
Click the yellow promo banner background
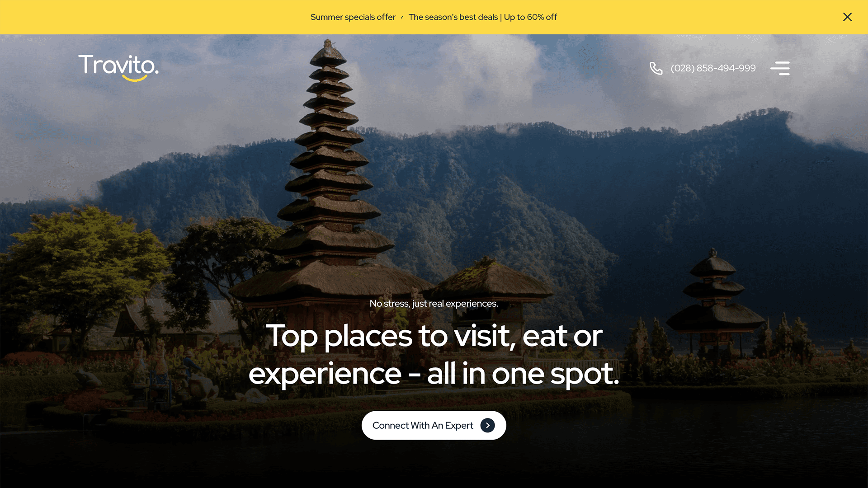tap(181, 17)
